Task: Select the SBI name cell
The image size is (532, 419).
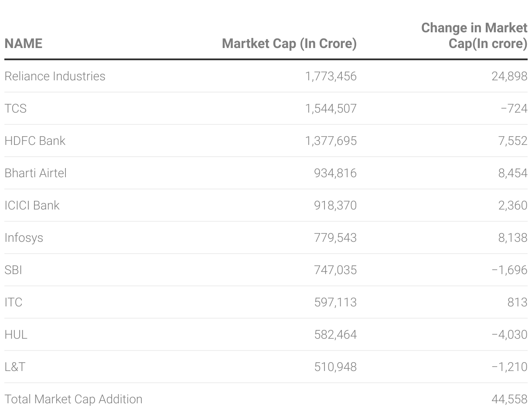Action: pos(14,270)
